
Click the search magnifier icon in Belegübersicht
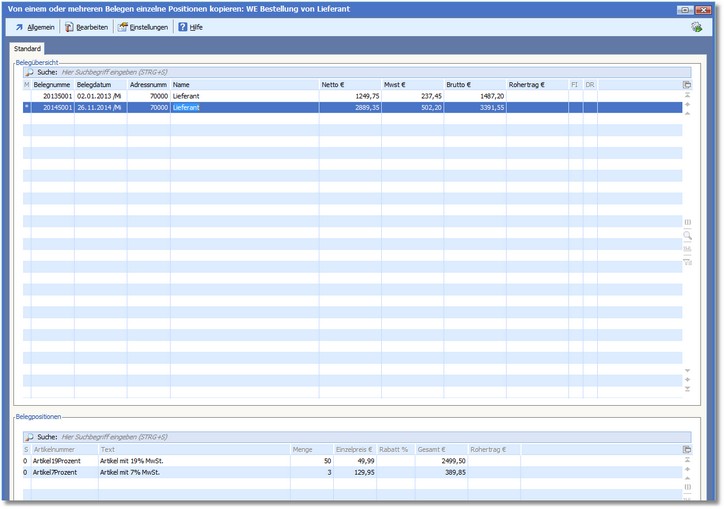tap(29, 73)
